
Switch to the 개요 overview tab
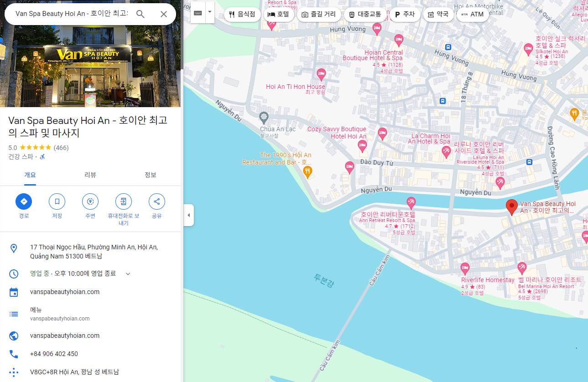[x=30, y=175]
